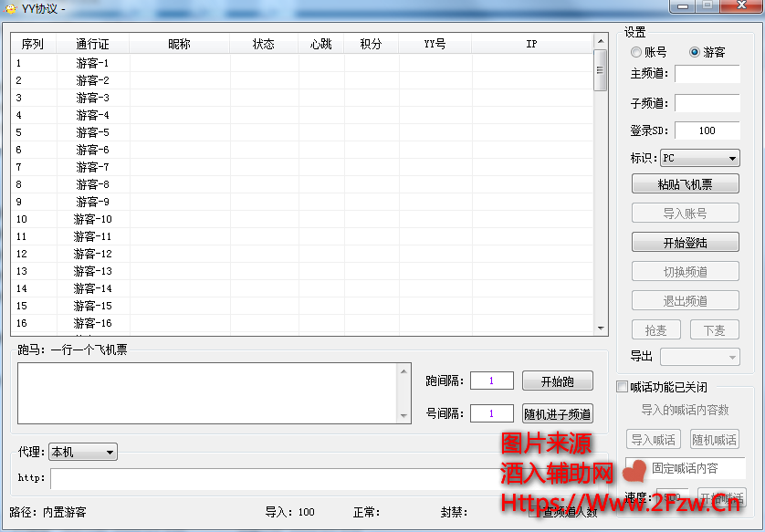Click the 跑马 text area scroll down arrow
Viewport: 765px width, 532px height.
(x=404, y=415)
